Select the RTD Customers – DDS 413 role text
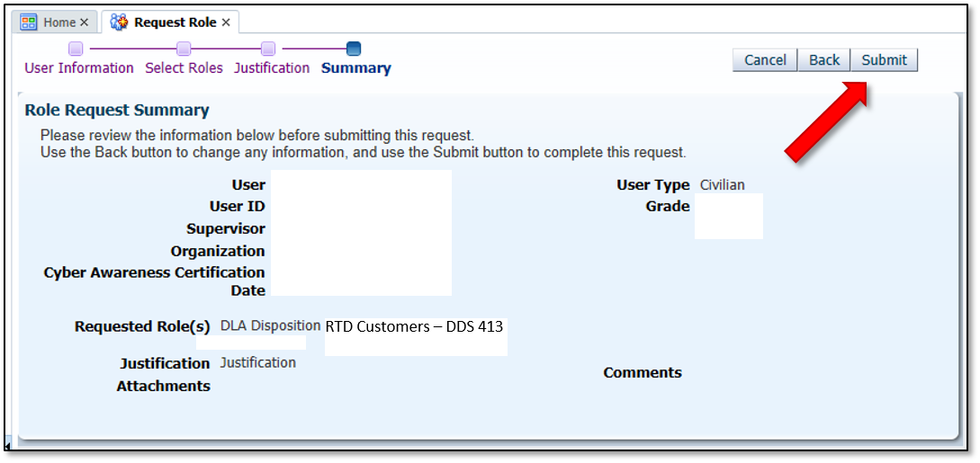 point(414,326)
